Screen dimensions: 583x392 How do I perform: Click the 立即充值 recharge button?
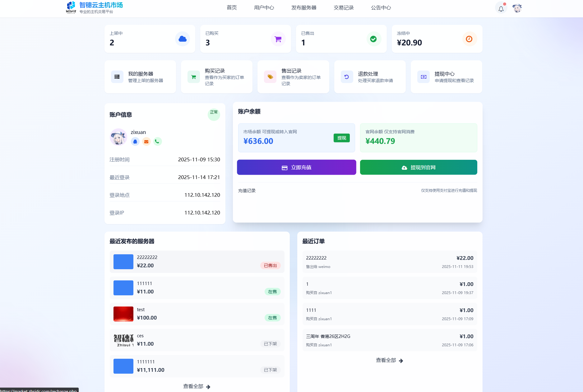click(x=296, y=168)
